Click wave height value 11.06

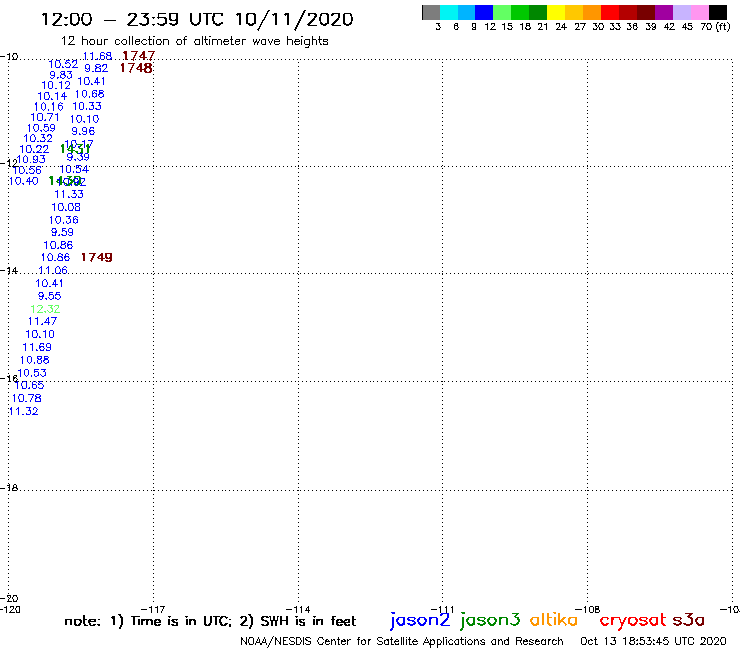coord(53,270)
